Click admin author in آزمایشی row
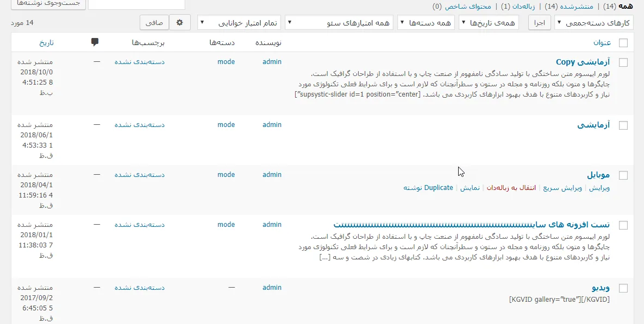The image size is (644, 324). 272,124
